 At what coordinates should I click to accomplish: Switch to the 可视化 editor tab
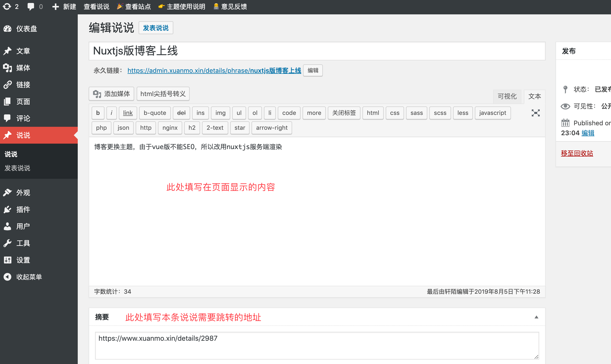507,96
